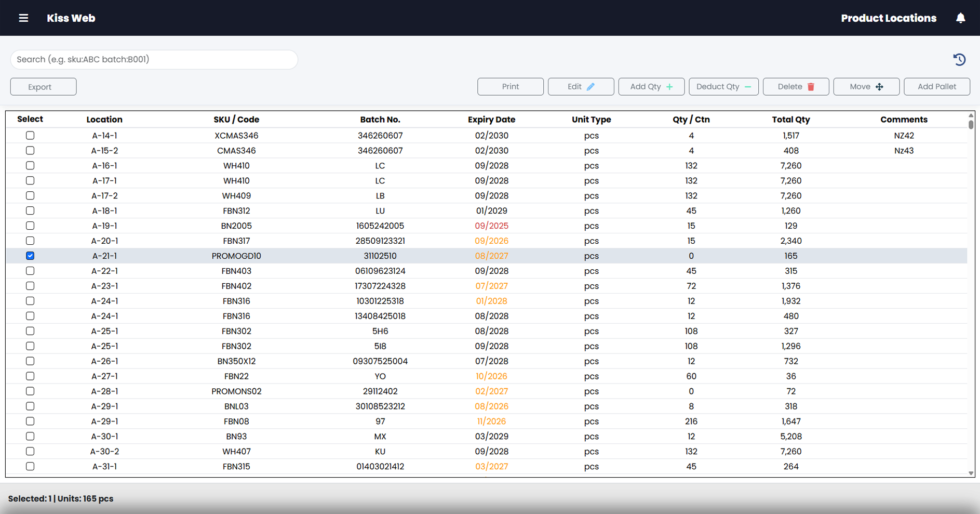Screen dimensions: 980x514
Task: Open the hamburger navigation menu
Action: click(23, 18)
